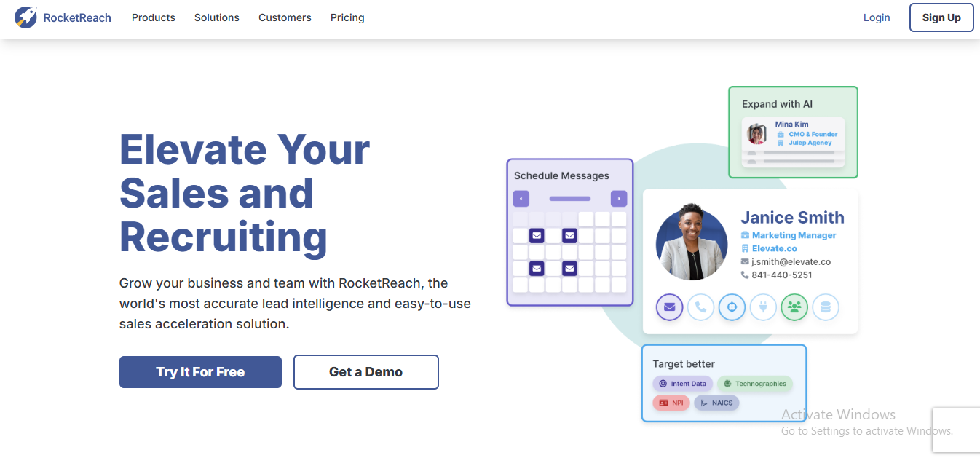Click the red NPI tag

click(x=671, y=403)
